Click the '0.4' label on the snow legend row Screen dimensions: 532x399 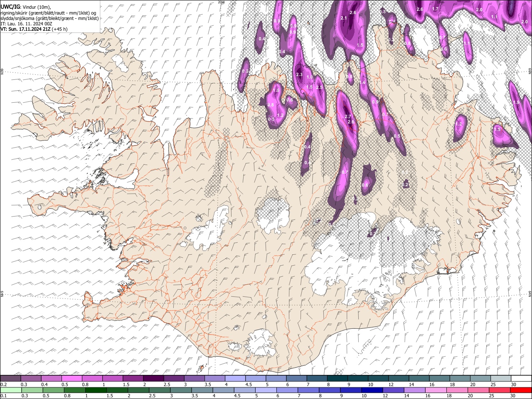[44, 384]
